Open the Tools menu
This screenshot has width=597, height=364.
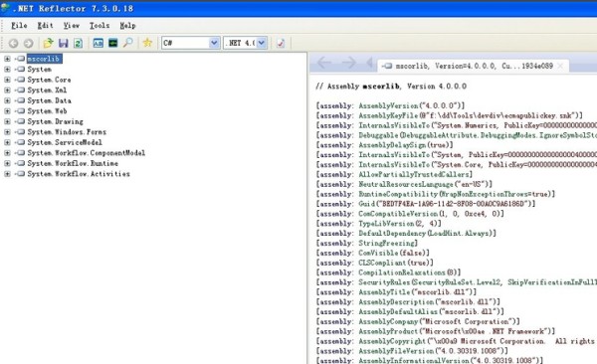point(99,26)
